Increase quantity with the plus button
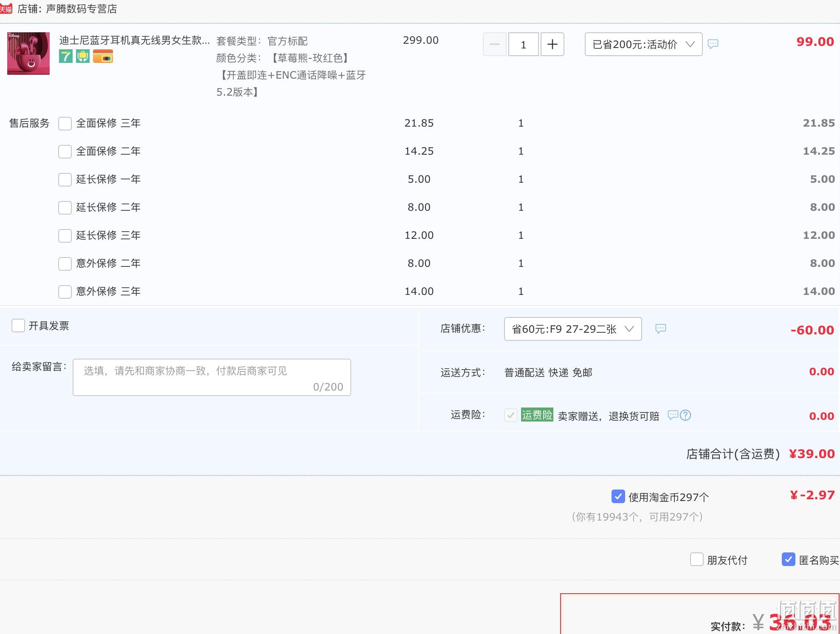The height and width of the screenshot is (634, 840). 552,44
